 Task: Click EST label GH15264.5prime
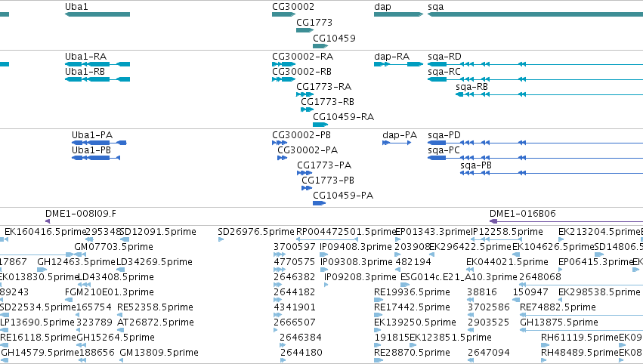(x=116, y=338)
